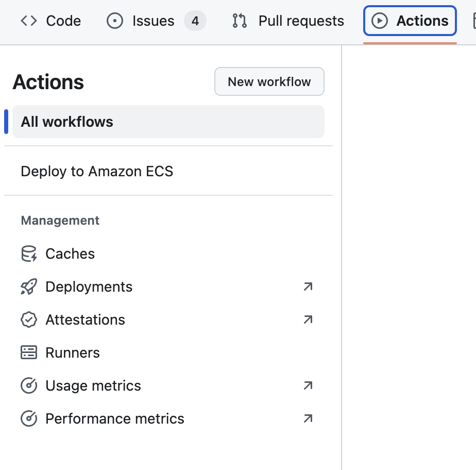The width and height of the screenshot is (476, 470).
Task: Open the Runners page
Action: tap(168, 352)
